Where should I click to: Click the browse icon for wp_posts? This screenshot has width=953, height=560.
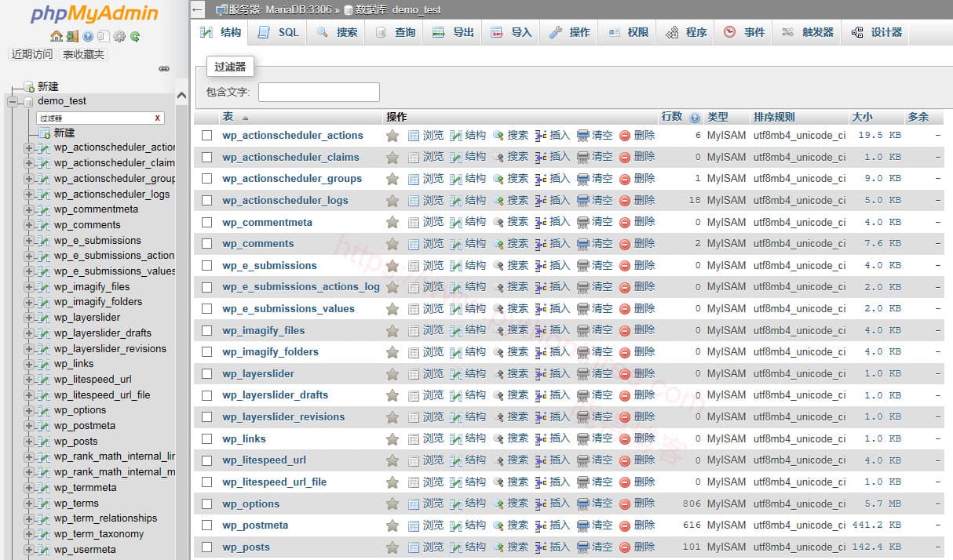(x=414, y=547)
